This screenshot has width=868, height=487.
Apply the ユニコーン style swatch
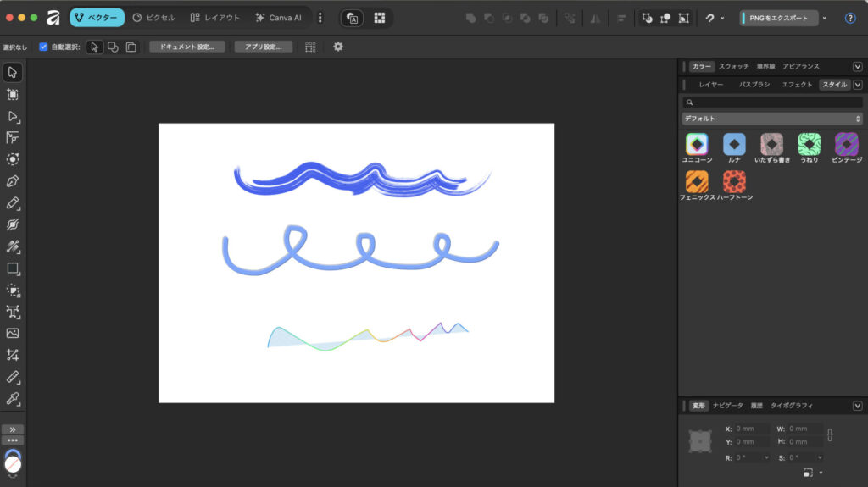click(697, 144)
